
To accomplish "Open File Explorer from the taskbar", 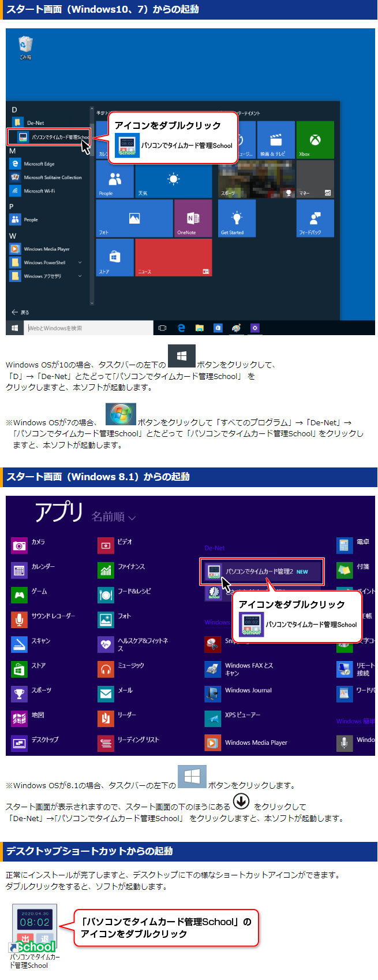I will coord(200,328).
